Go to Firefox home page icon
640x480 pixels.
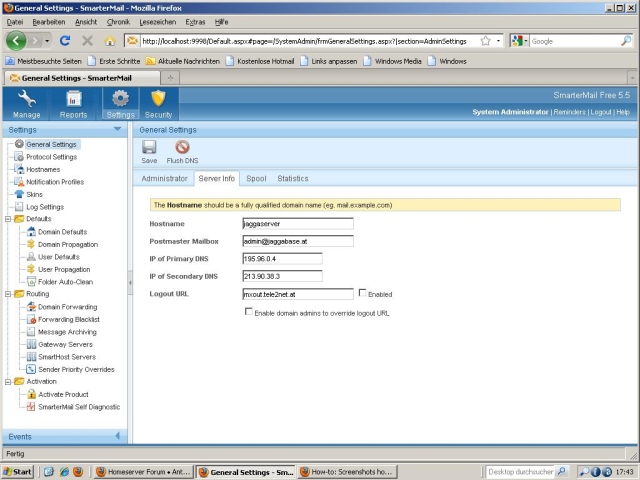[109, 41]
